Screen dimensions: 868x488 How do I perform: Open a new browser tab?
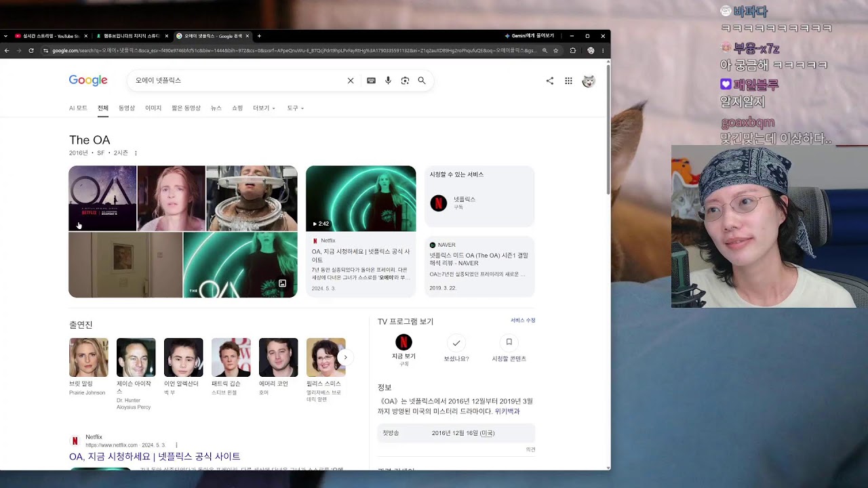[x=259, y=36]
